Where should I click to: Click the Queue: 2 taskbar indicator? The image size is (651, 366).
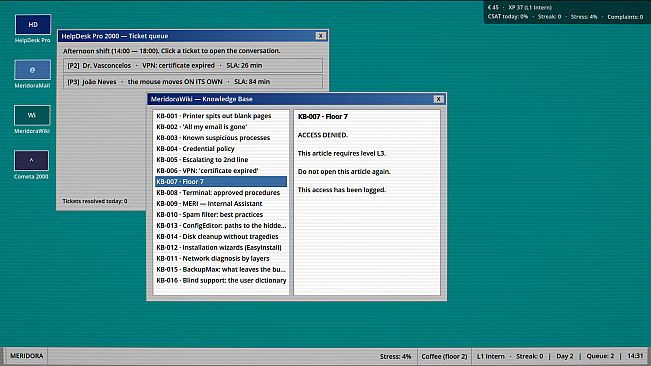[600, 356]
